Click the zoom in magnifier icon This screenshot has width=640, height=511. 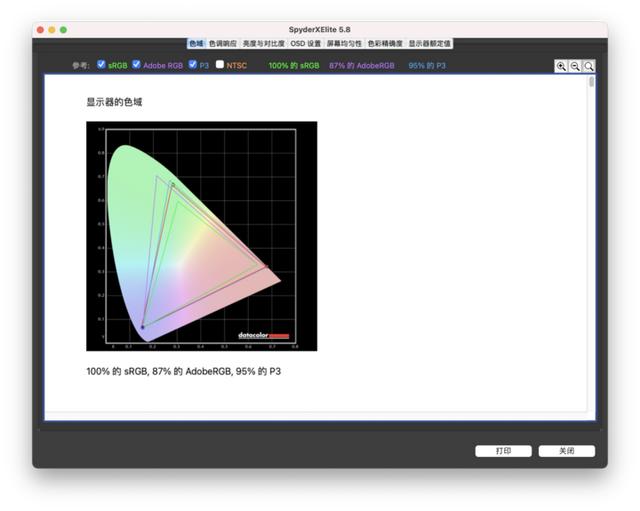tap(561, 66)
